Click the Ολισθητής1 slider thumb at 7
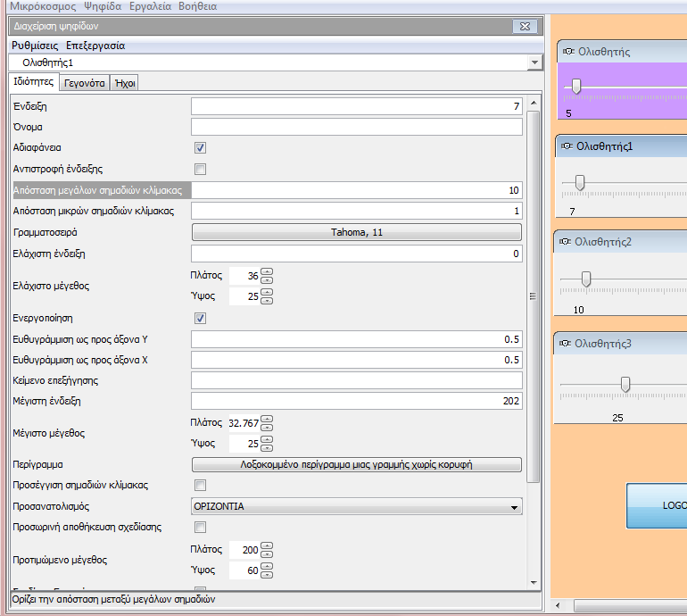Viewport: 687px width, 616px height. tap(580, 183)
